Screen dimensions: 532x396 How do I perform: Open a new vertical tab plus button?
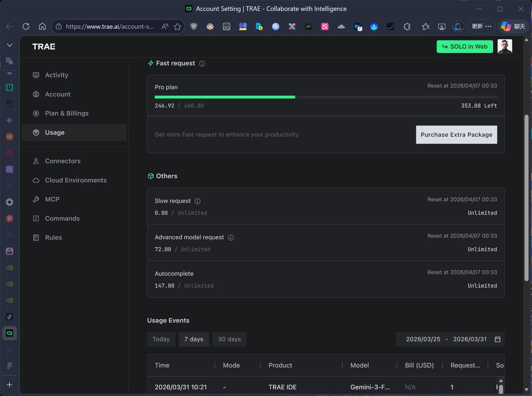click(x=9, y=384)
